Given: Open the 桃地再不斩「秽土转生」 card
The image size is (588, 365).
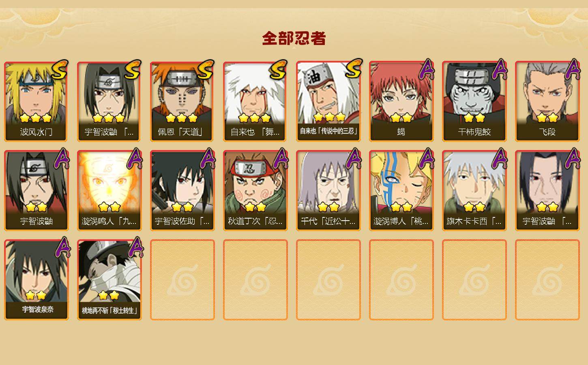Looking at the screenshot, I should [109, 280].
